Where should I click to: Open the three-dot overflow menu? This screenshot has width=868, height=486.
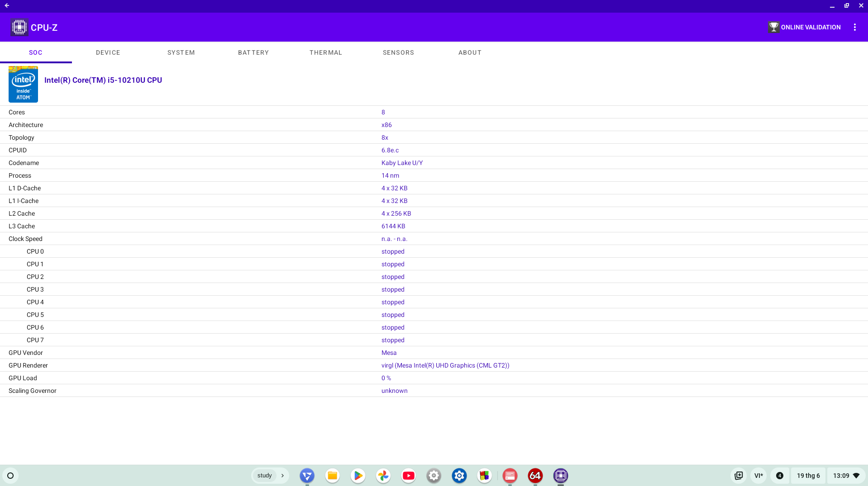(x=855, y=27)
